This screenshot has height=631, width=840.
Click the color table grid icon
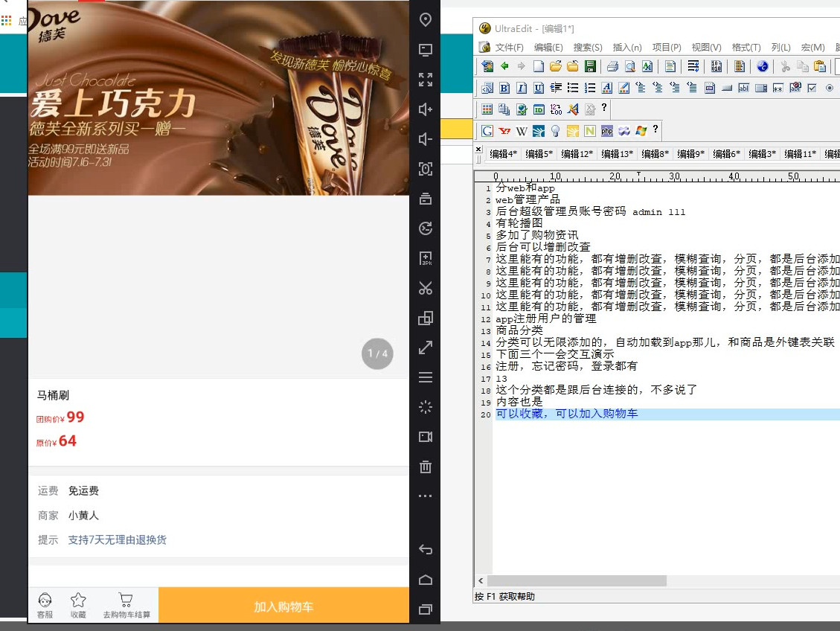[x=487, y=109]
